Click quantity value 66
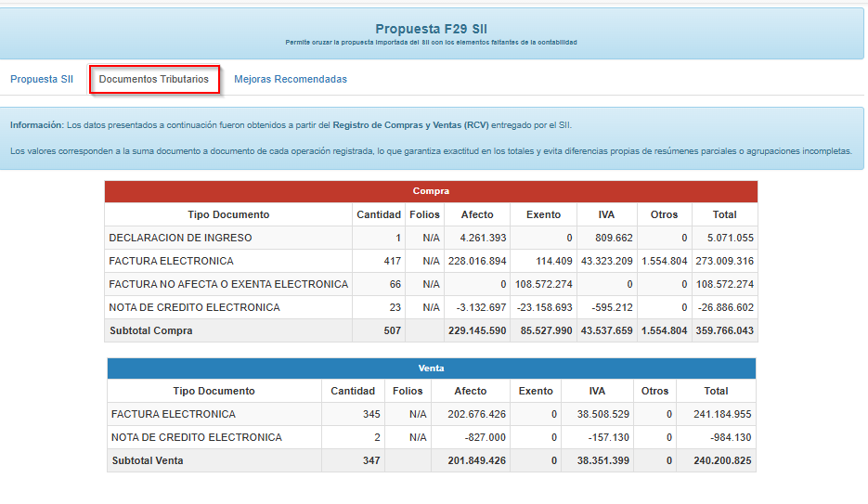This screenshot has width=868, height=504. (395, 284)
